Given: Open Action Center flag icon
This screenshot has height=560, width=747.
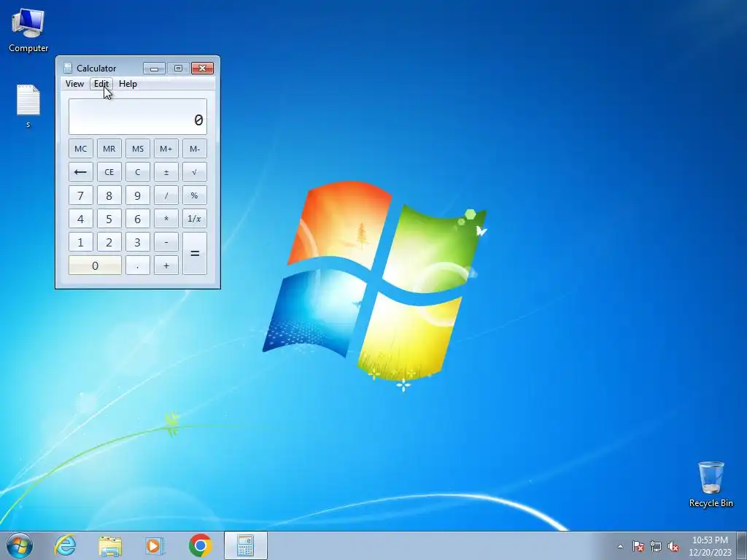Looking at the screenshot, I should (638, 546).
